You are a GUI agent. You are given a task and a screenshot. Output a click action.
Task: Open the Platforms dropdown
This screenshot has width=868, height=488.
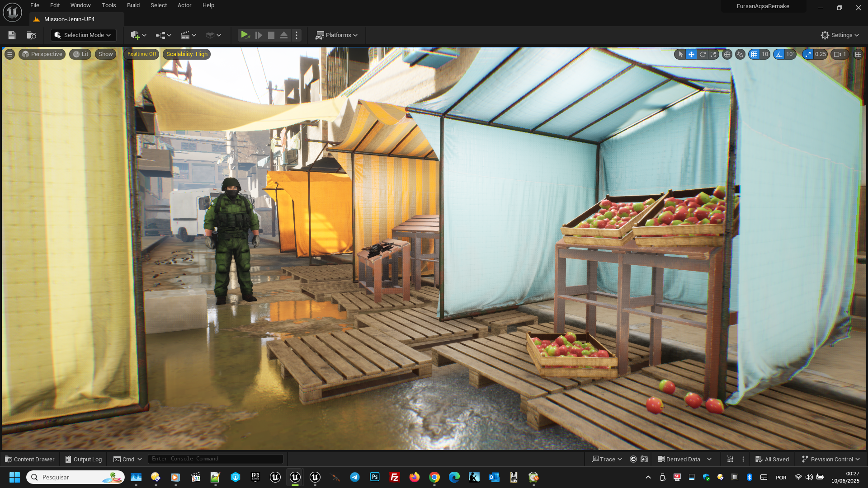(x=336, y=35)
